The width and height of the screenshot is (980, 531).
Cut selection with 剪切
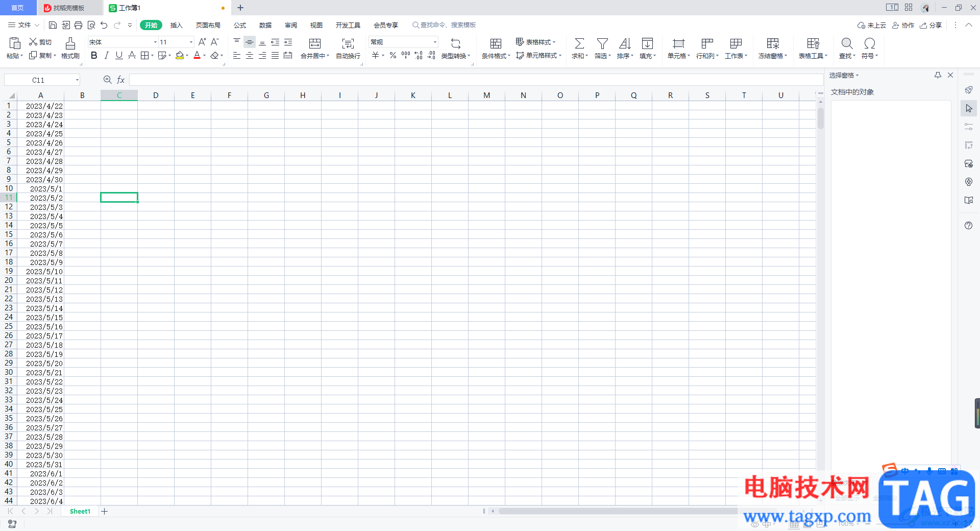click(40, 42)
